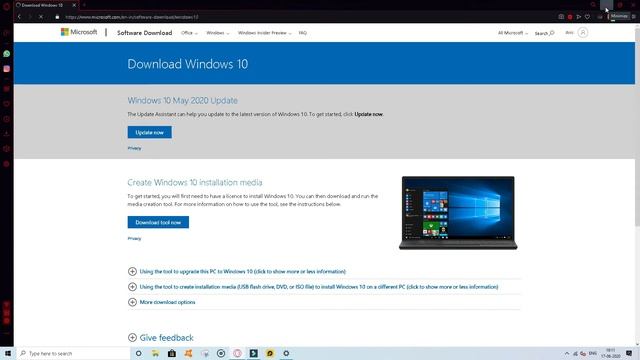Expand 'Using the tool to upgrade this PC' section

click(237, 271)
